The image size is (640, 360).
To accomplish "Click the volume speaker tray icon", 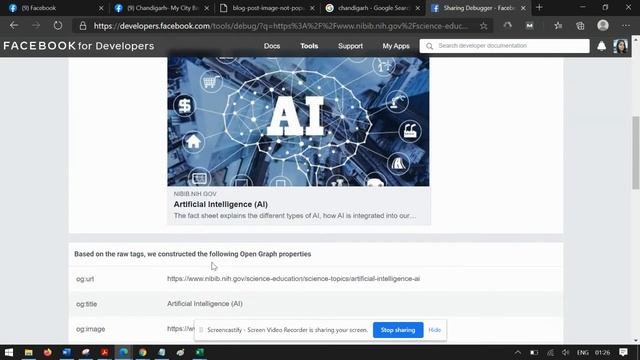I will tap(565, 352).
